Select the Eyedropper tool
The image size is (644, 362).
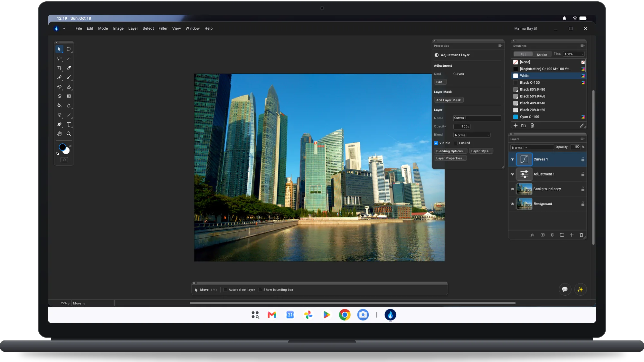coord(69,68)
